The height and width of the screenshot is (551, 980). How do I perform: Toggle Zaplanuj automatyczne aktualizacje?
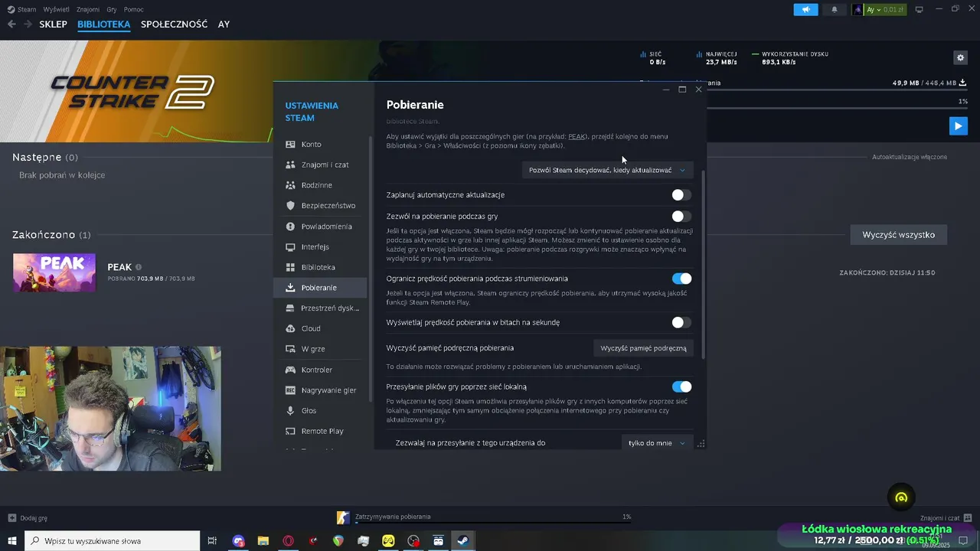click(681, 195)
